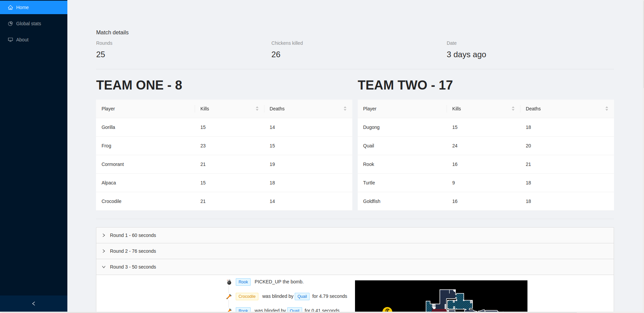
Task: Click the yellow Crocodile player tag
Action: [x=247, y=297]
